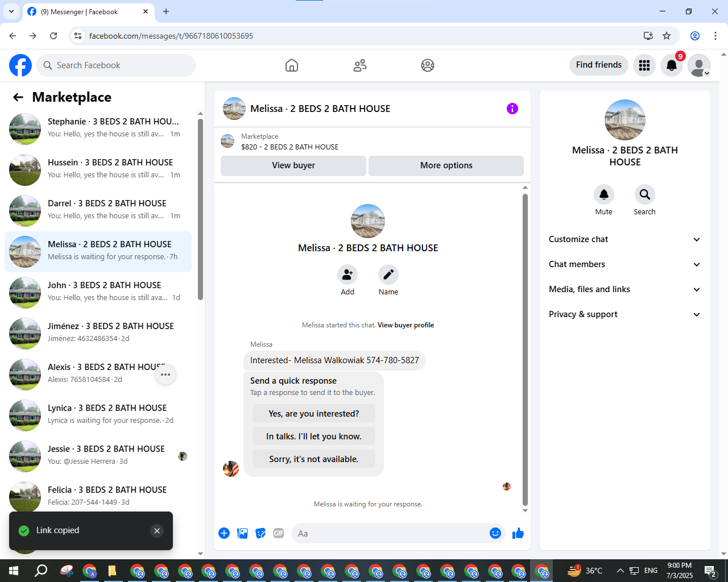Click the More options button
The image size is (728, 582).
pyautogui.click(x=446, y=165)
